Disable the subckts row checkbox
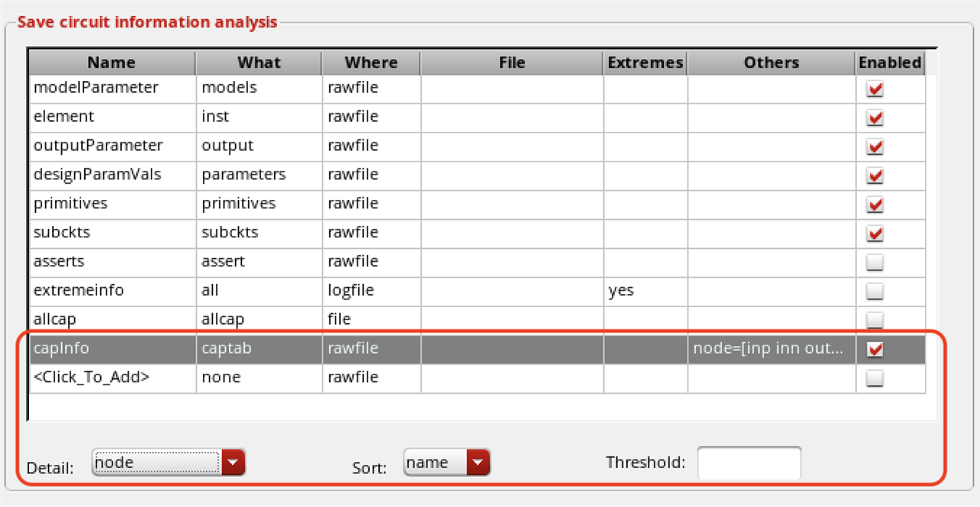 874,234
